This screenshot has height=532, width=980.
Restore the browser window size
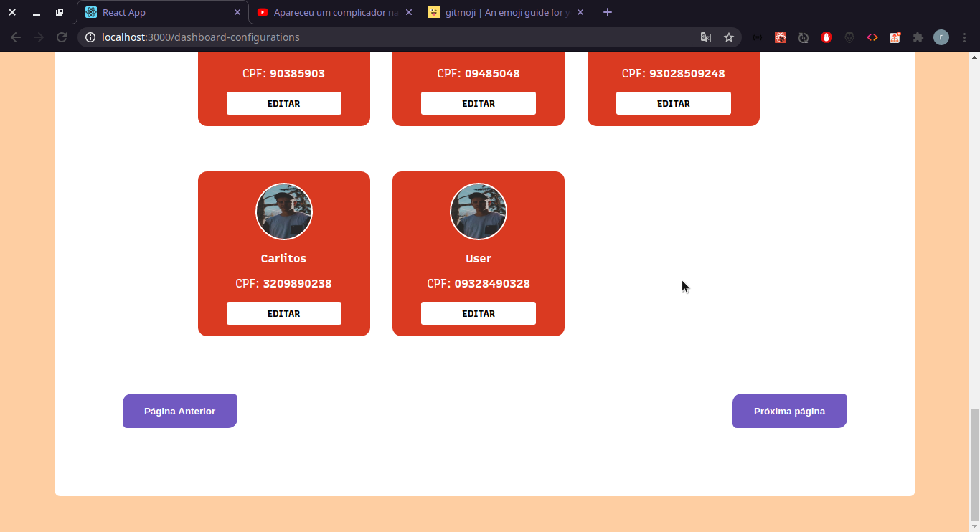coord(60,12)
